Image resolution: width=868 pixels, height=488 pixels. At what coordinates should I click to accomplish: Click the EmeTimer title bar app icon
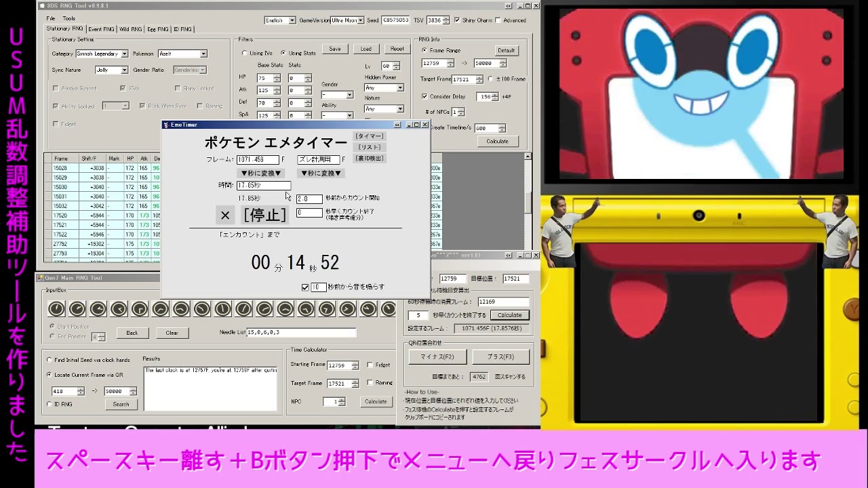tap(166, 125)
